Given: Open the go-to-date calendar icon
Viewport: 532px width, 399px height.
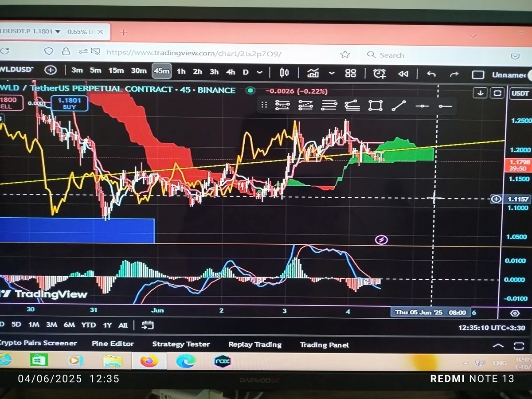Looking at the screenshot, I should click(x=148, y=325).
